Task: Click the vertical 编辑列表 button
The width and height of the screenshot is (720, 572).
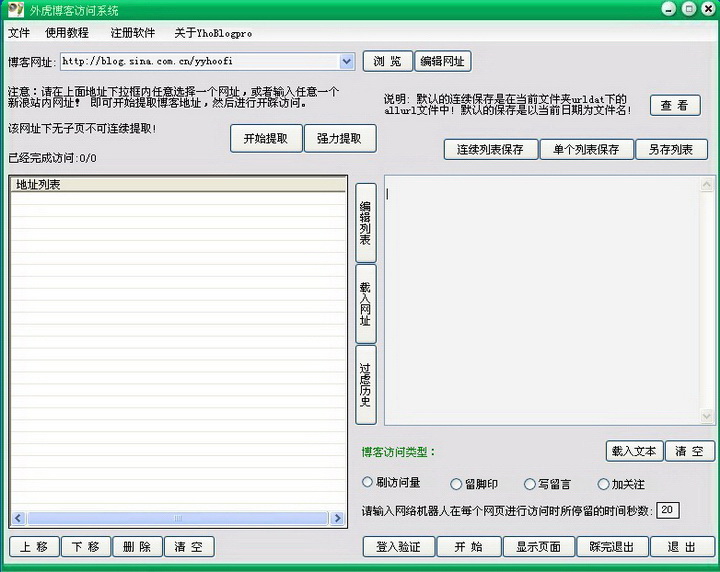Action: click(366, 223)
